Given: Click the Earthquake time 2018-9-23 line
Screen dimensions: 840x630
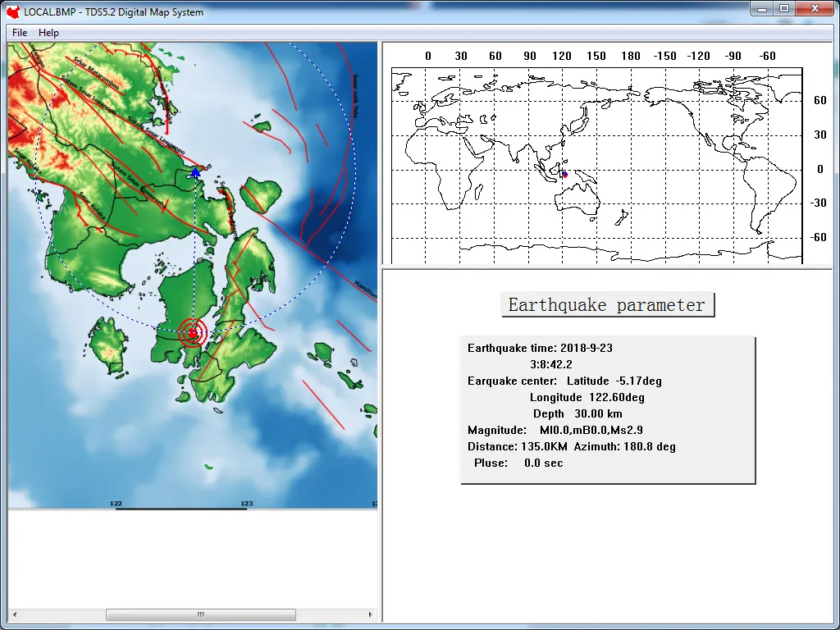Looking at the screenshot, I should click(x=540, y=348).
